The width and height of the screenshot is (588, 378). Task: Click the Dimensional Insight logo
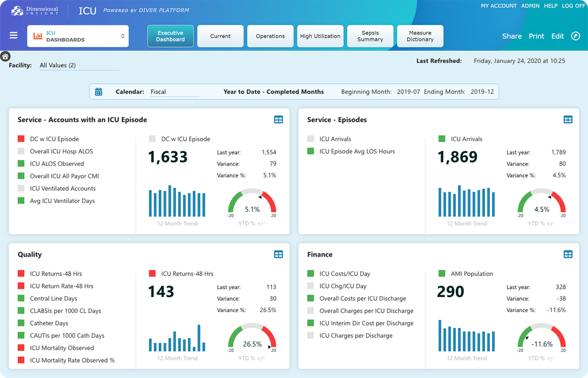pos(35,11)
